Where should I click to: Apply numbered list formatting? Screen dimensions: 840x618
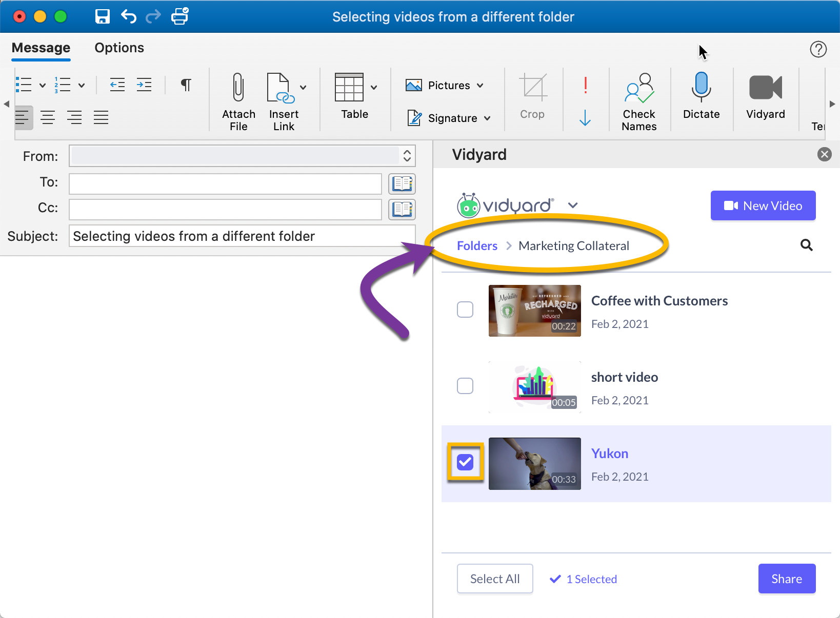(63, 85)
